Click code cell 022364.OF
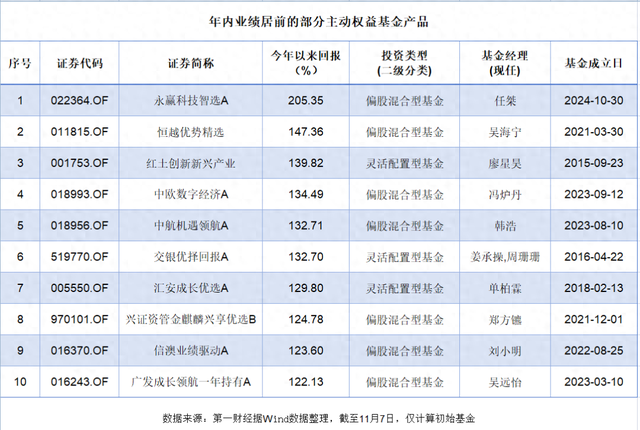640x430 pixels. click(80, 100)
